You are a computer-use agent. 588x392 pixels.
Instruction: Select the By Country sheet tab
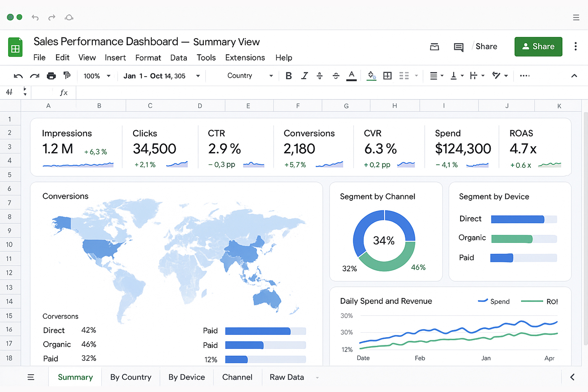[131, 377]
